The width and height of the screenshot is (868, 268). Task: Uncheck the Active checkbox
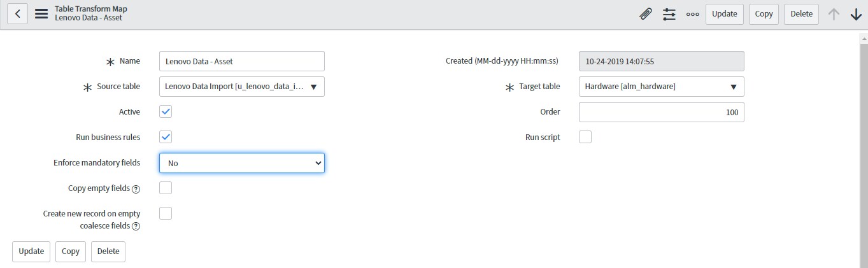(x=166, y=111)
